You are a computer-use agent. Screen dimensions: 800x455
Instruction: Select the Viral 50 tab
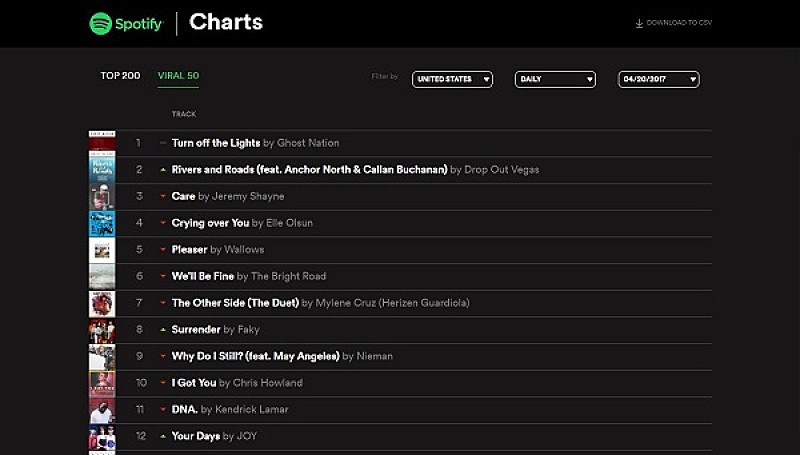(178, 76)
